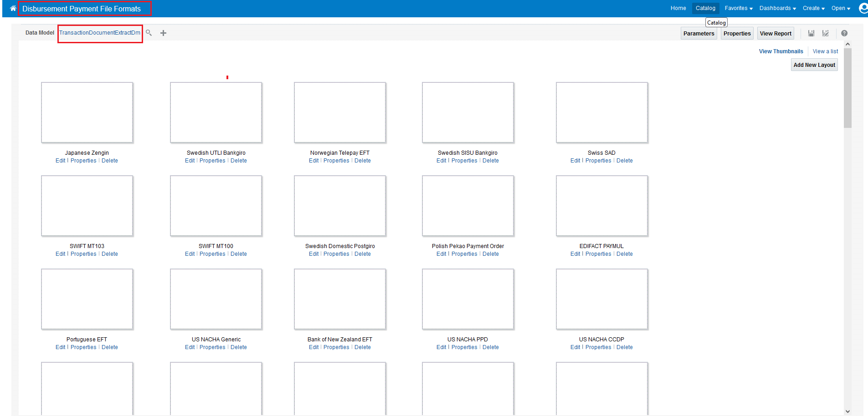Select the Japanese Zengin thumbnail
The height and width of the screenshot is (416, 868).
[87, 112]
